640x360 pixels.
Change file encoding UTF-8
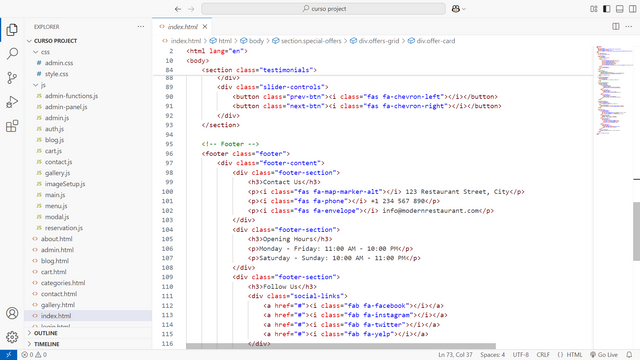pos(521,355)
